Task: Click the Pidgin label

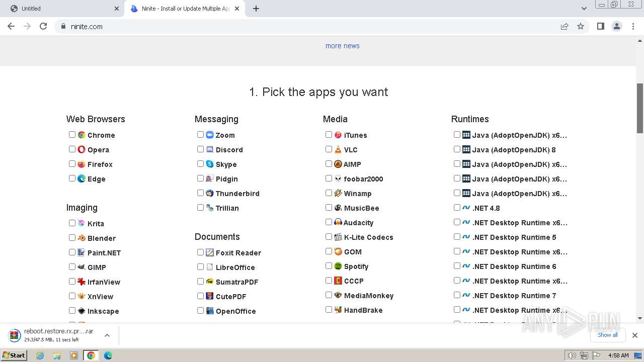Action: (x=227, y=179)
